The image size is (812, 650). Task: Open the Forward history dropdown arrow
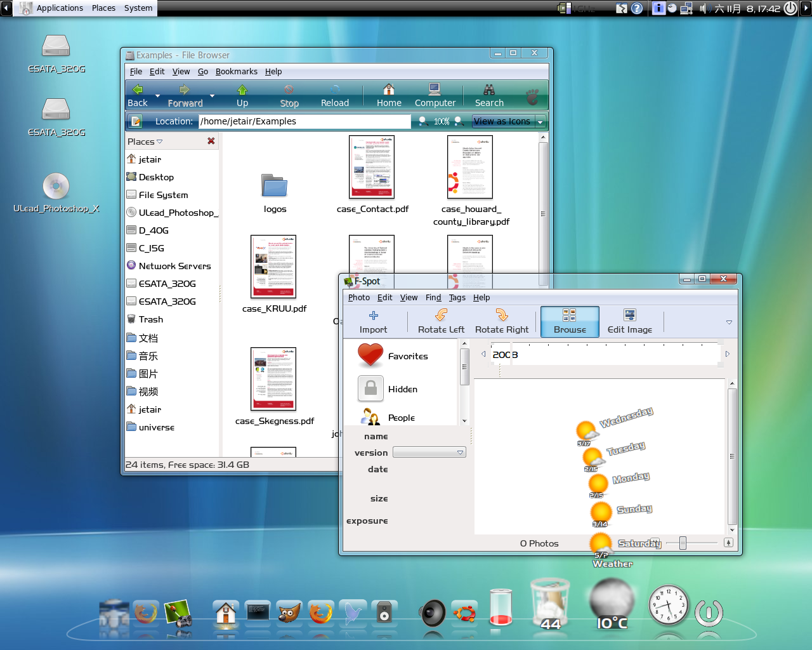212,96
